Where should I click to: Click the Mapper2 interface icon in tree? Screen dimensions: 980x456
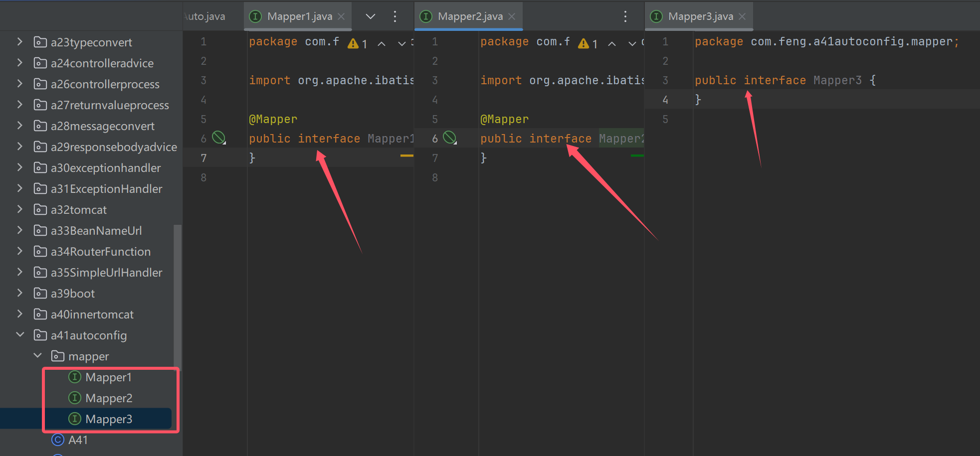75,398
